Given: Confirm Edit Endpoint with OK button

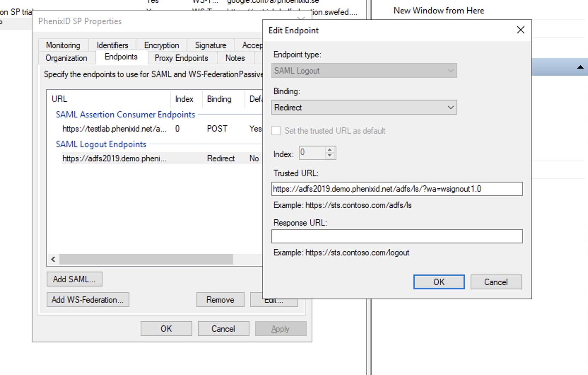Looking at the screenshot, I should [x=439, y=282].
